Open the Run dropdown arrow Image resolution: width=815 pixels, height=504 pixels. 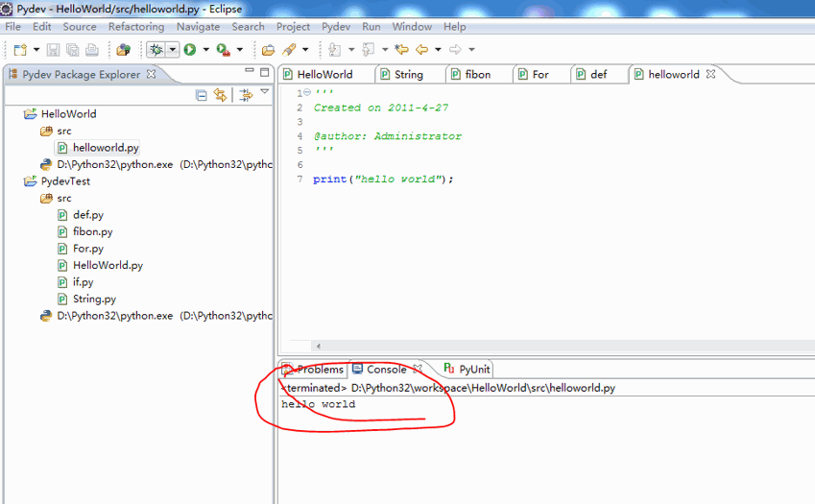205,50
